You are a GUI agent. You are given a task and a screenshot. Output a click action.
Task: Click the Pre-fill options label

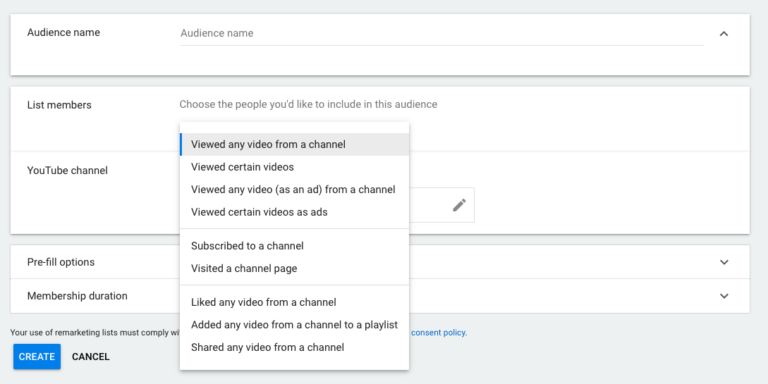point(61,262)
